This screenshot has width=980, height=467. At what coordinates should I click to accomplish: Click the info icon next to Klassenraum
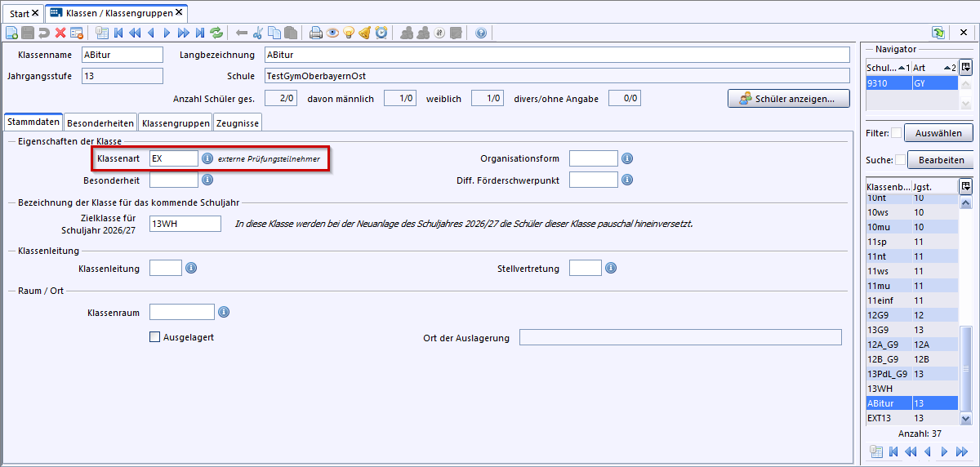click(x=224, y=312)
